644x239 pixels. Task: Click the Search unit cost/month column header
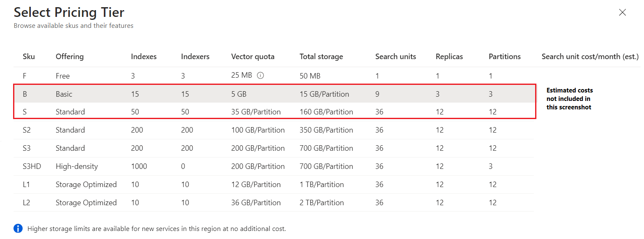click(x=590, y=57)
